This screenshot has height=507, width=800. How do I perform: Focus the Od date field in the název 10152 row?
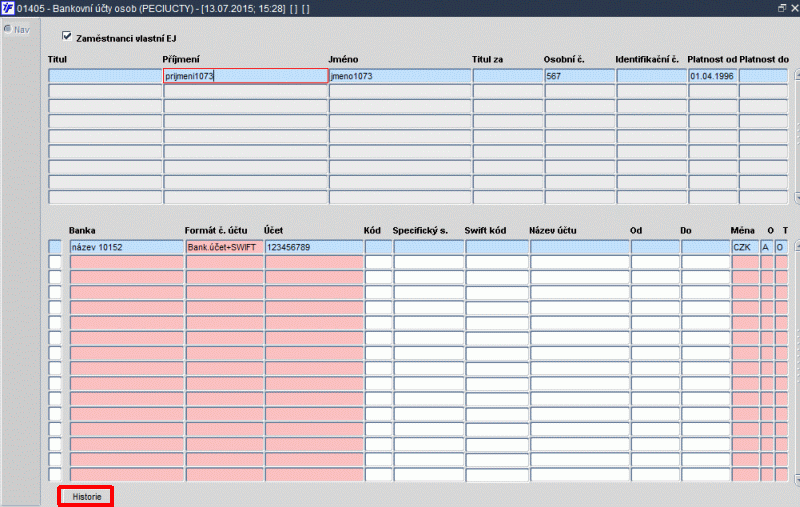[x=655, y=247]
